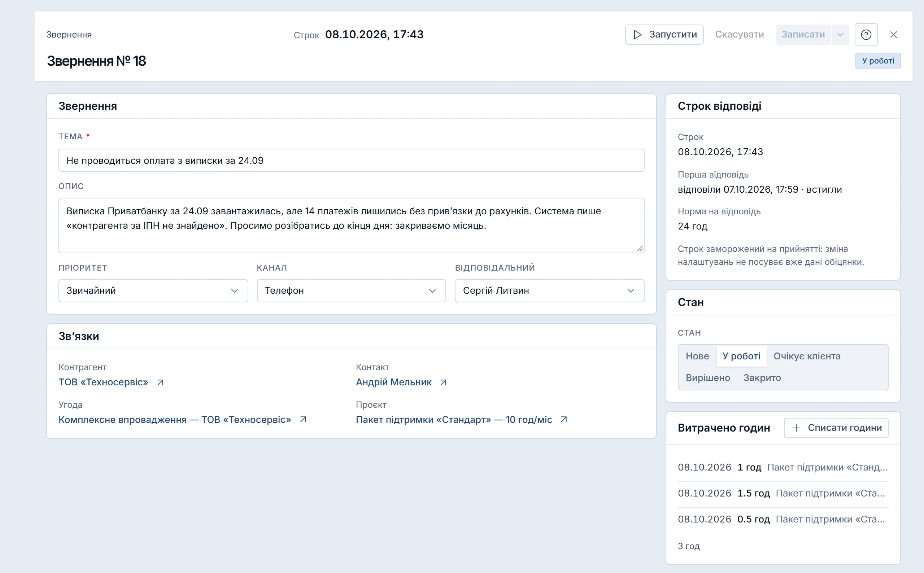
Task: Follow the Андрій Мельник contact link
Action: click(393, 382)
